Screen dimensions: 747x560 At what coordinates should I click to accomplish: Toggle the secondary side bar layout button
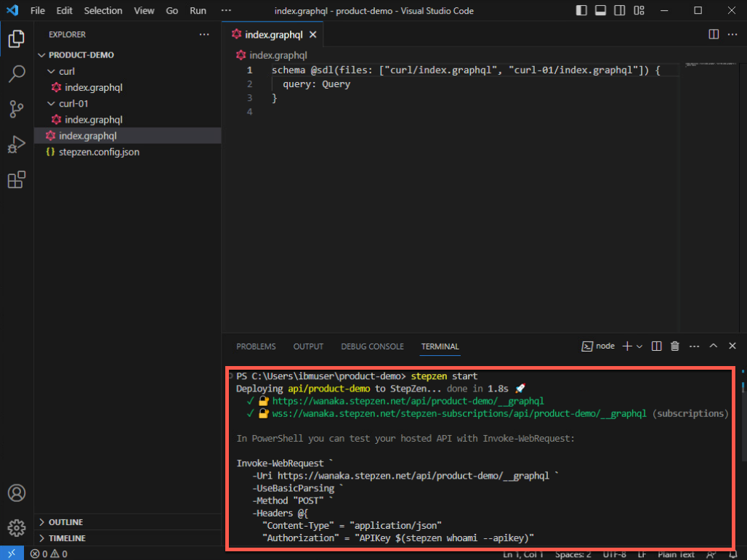(619, 11)
